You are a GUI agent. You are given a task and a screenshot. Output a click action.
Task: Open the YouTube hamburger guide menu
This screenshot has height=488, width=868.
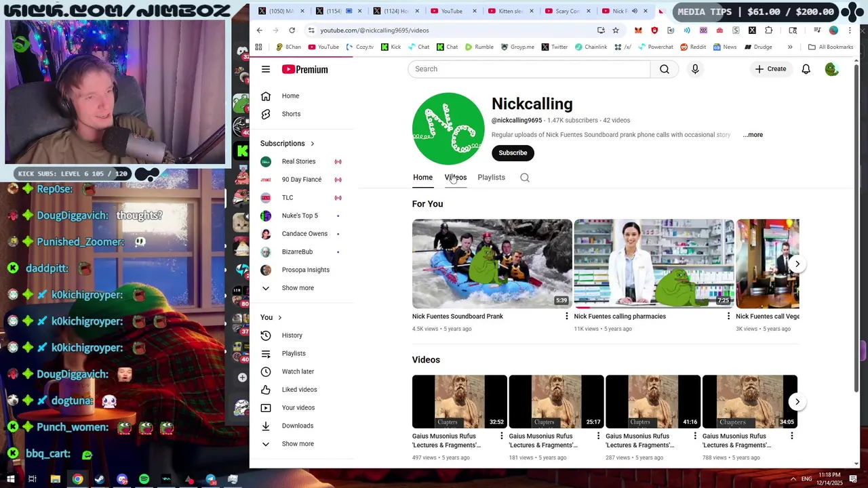tap(266, 69)
